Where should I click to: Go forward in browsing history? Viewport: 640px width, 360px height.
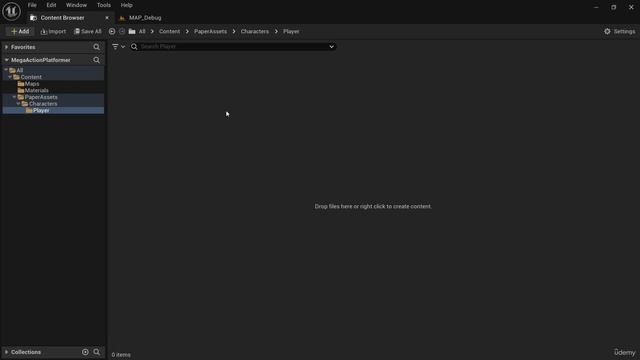(122, 31)
